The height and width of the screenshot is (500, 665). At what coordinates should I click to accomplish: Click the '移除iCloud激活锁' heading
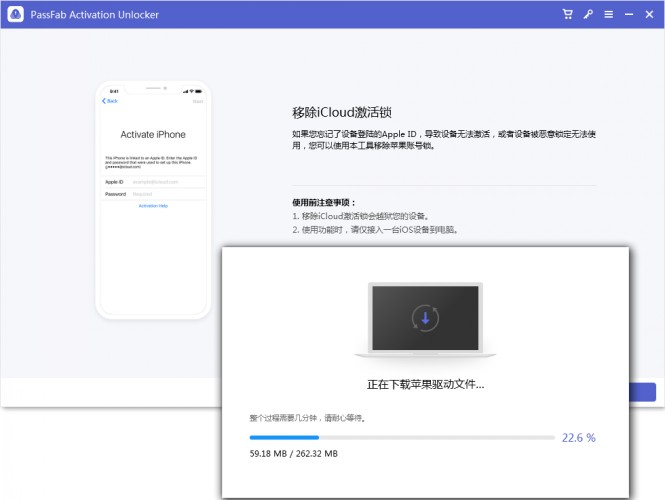pos(342,112)
